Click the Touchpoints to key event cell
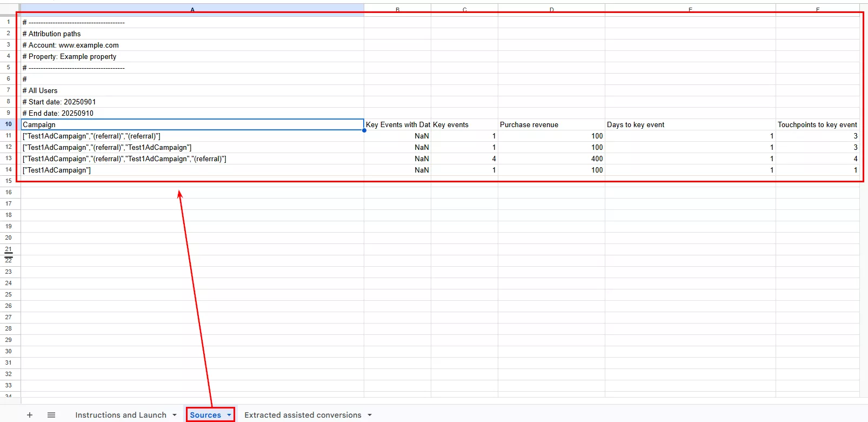Viewport: 868px width, 422px height. [817, 124]
